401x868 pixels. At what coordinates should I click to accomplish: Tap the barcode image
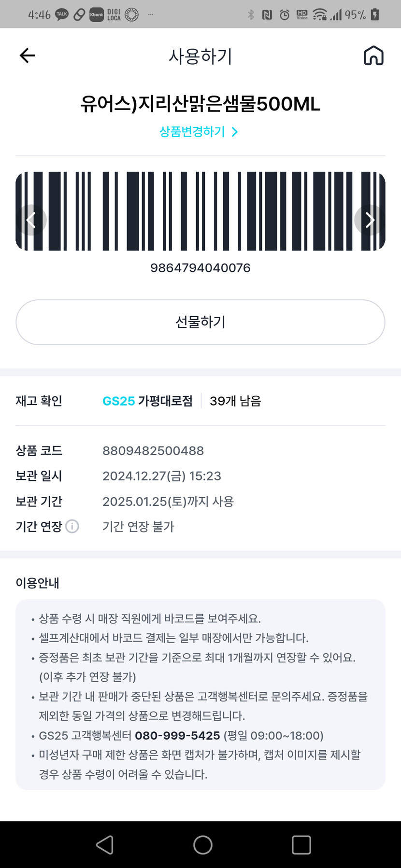click(200, 211)
